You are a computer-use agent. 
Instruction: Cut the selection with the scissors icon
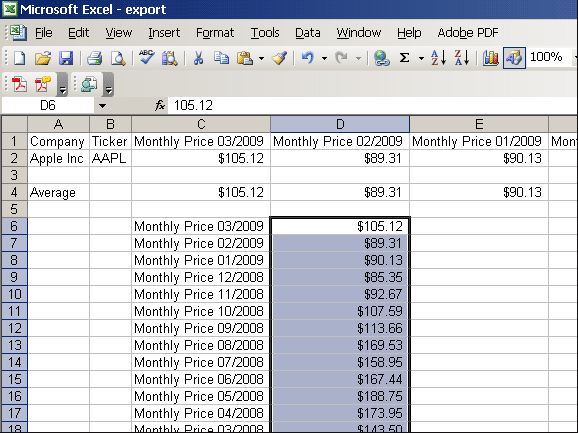coord(198,58)
